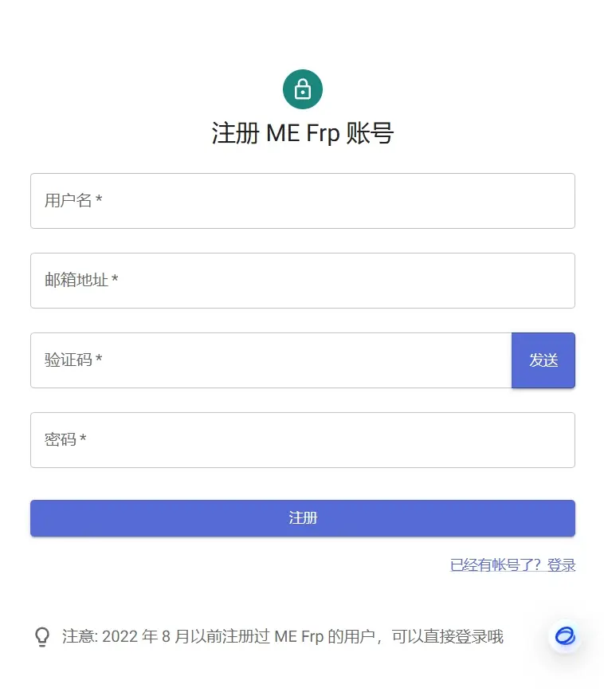The height and width of the screenshot is (700, 604).
Task: Click the 用户名 * placeholder label
Action: [x=73, y=201]
